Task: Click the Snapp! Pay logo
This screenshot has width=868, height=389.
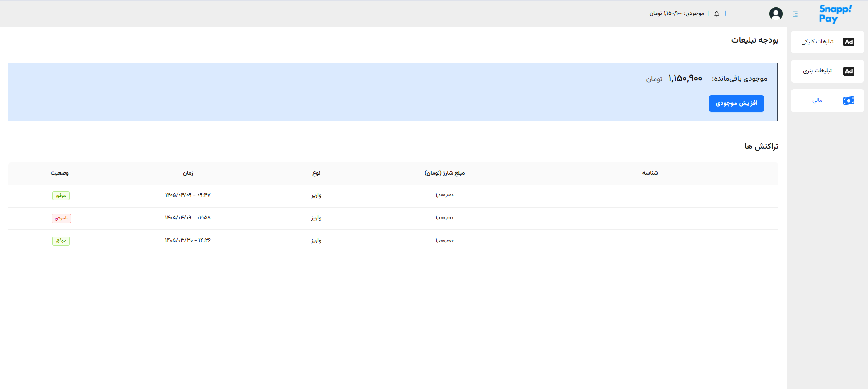Action: coord(835,14)
